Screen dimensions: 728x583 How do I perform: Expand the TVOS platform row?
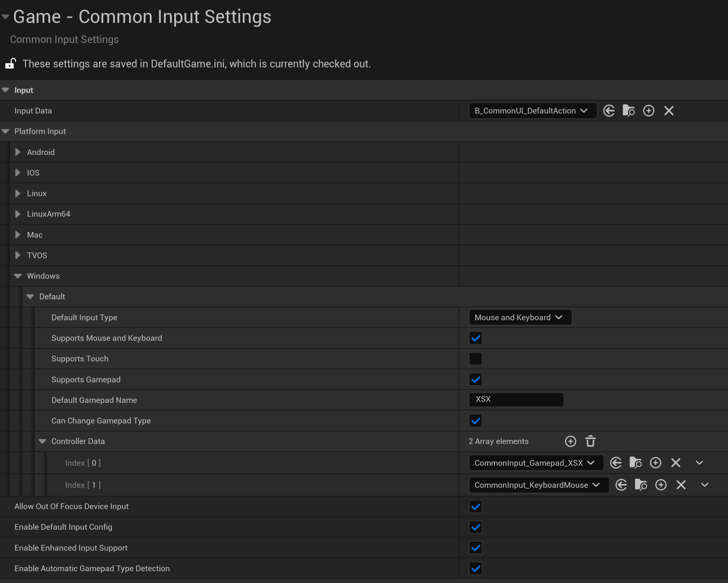(x=18, y=255)
